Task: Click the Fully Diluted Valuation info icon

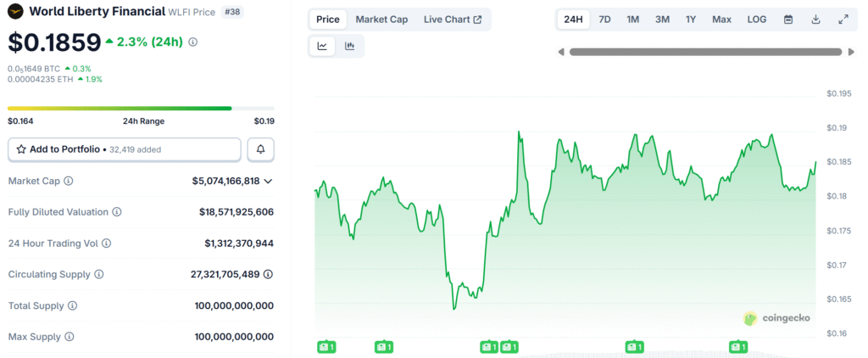Action: (x=117, y=212)
